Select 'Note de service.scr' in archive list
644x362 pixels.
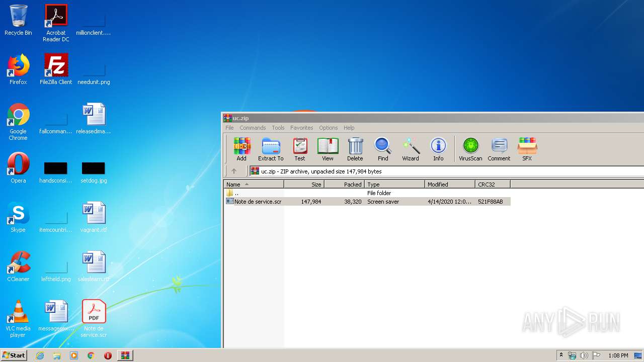coord(258,202)
